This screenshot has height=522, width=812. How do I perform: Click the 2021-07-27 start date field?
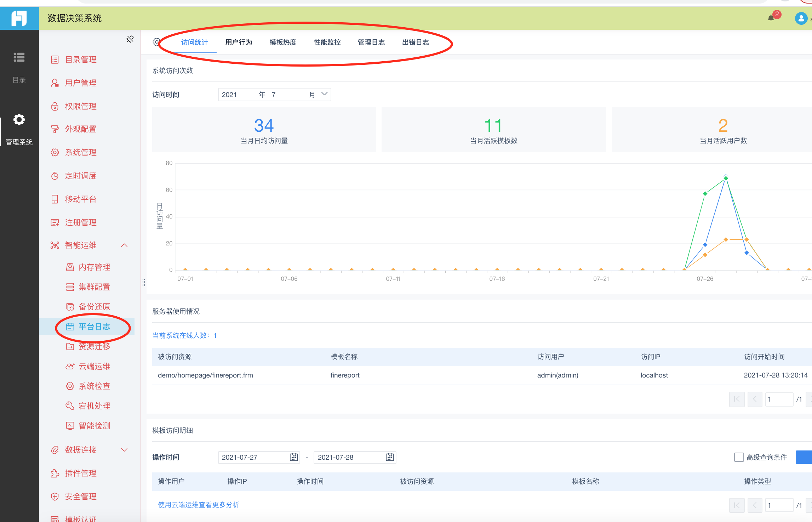click(x=259, y=457)
